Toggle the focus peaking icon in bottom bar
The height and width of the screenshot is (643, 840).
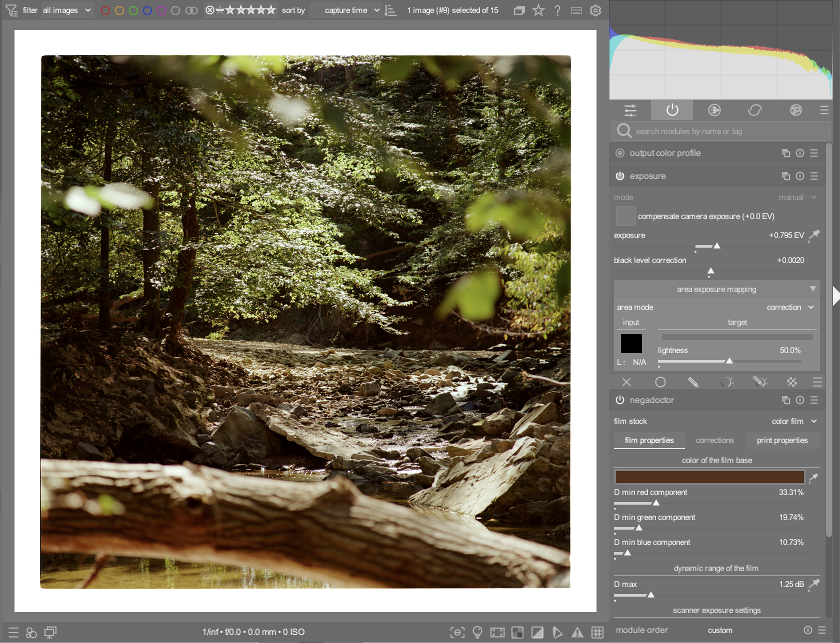coord(457,632)
